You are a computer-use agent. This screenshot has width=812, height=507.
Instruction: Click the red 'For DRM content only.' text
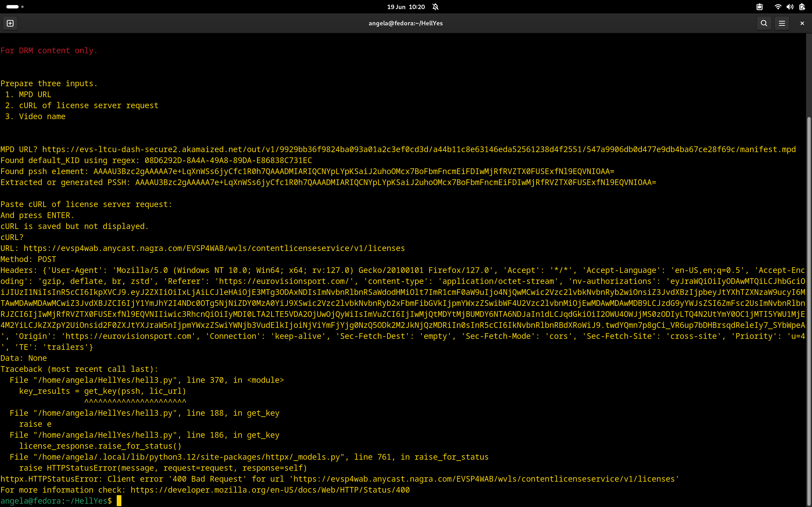(x=49, y=51)
